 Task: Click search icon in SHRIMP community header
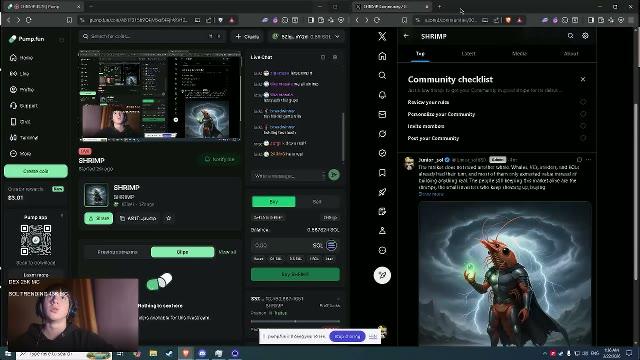(x=570, y=36)
